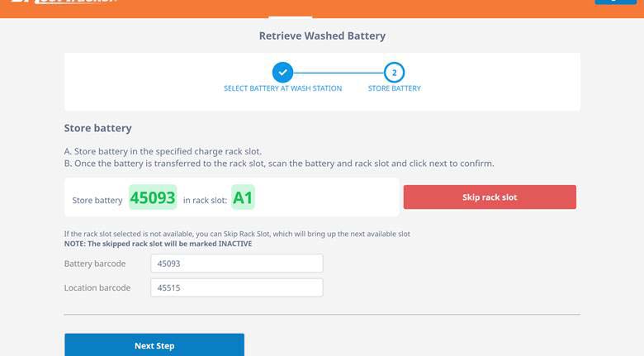Click instruction B about scanning battery and slot
This screenshot has width=644, height=356.
coord(279,164)
